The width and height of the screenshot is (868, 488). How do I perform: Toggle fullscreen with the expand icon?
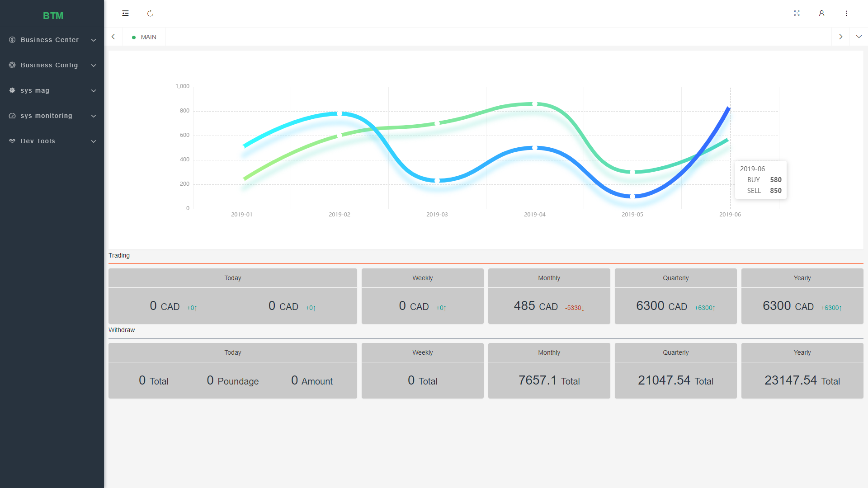coord(797,14)
